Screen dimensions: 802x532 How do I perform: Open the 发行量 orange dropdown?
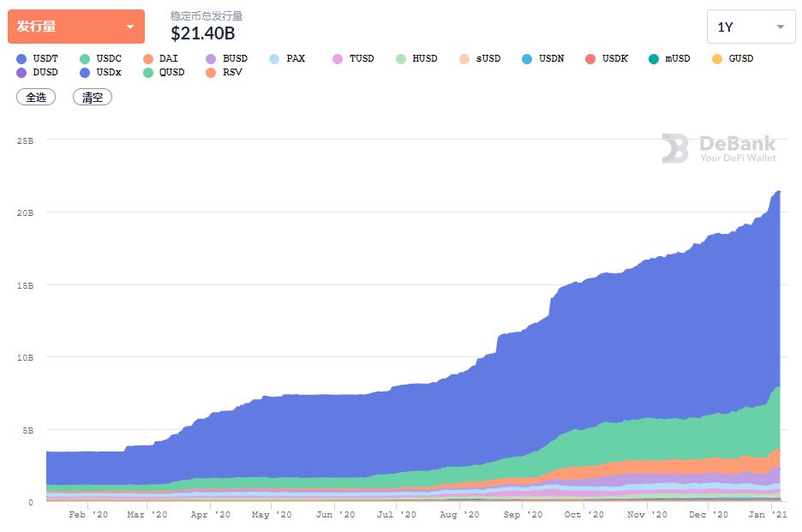[76, 27]
